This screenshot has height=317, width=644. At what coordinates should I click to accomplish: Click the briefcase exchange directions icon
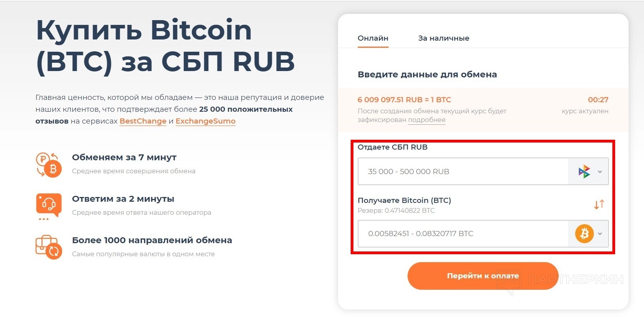click(49, 247)
